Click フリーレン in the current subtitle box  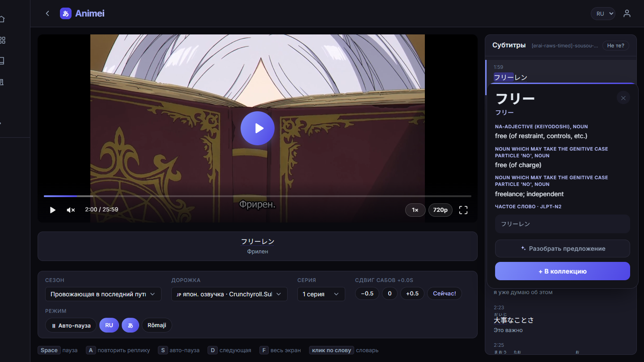[x=258, y=241]
